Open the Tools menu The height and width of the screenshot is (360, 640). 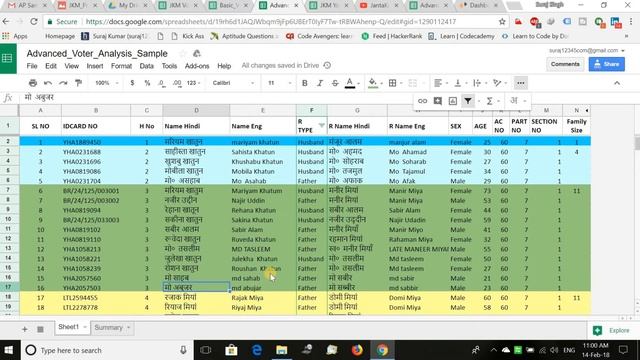tap(169, 66)
